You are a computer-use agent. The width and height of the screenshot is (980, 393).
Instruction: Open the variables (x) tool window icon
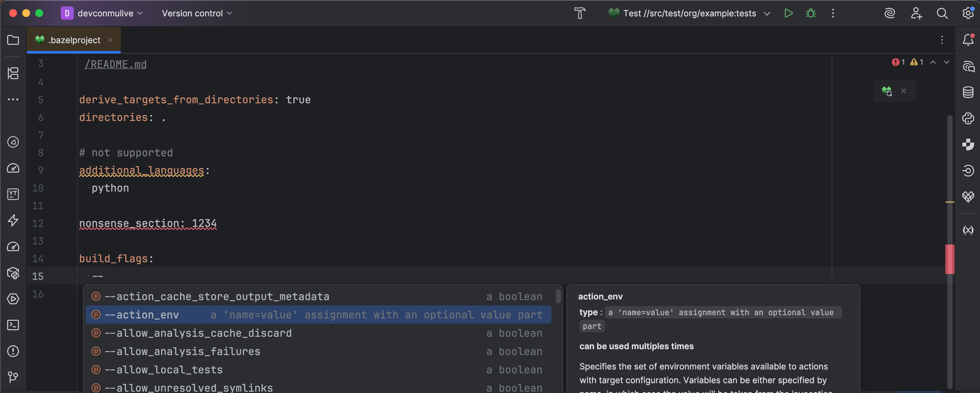pos(968,230)
